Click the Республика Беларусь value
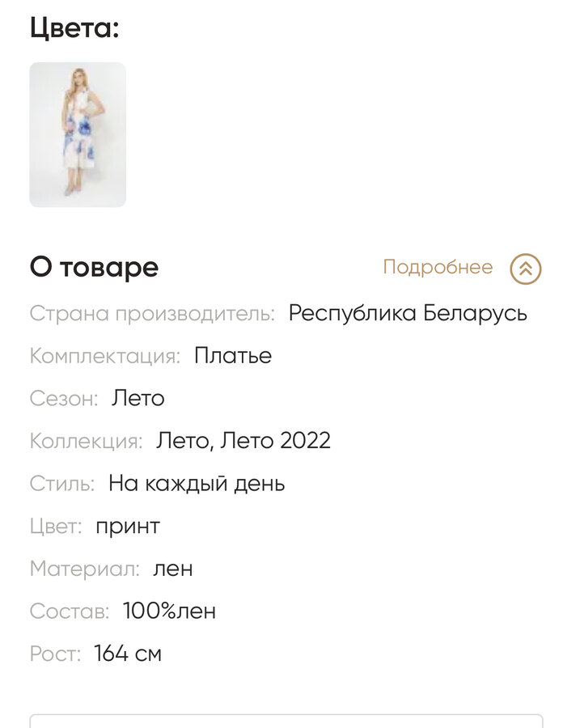 point(408,313)
